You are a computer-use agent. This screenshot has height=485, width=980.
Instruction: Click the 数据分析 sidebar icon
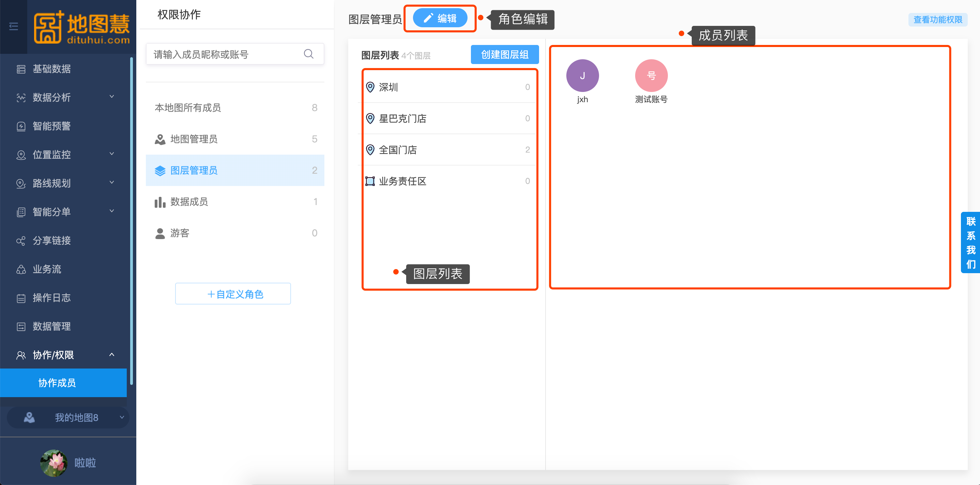point(21,98)
